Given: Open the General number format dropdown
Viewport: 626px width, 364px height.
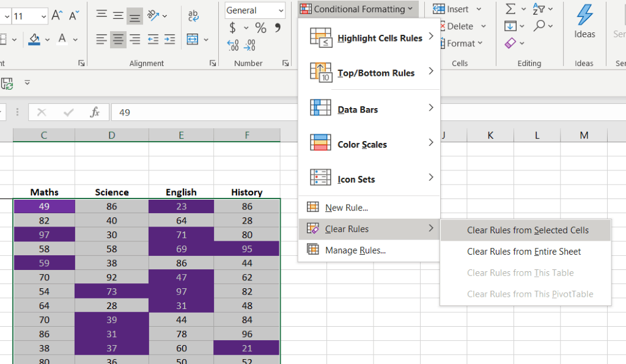Looking at the screenshot, I should click(255, 10).
